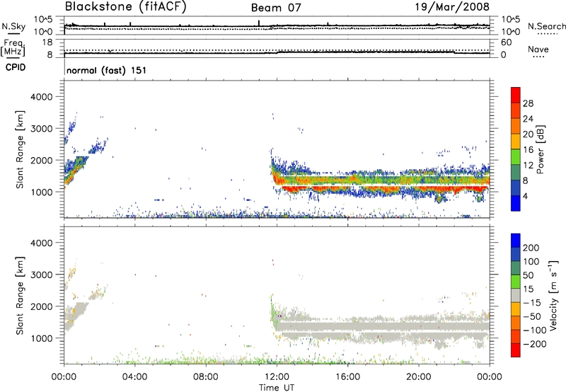Click the left '10^5' noise axis value
The width and height of the screenshot is (566, 392).
click(x=43, y=19)
